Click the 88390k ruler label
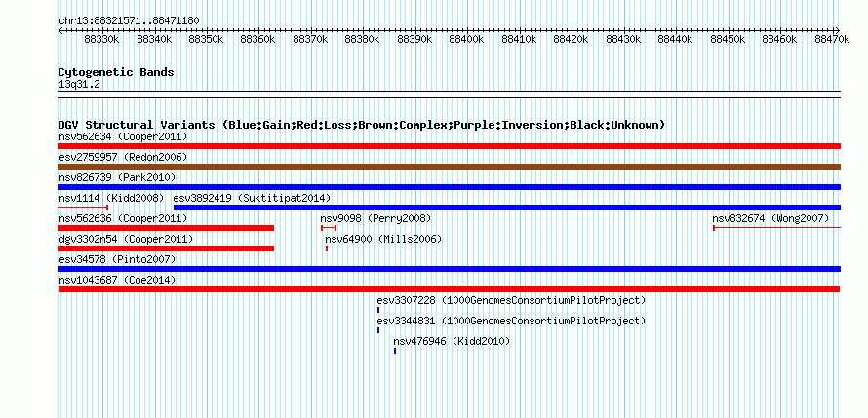The image size is (868, 418). (414, 40)
